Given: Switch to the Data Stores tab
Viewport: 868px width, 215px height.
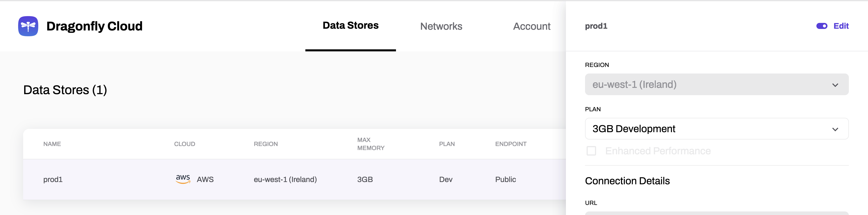Looking at the screenshot, I should tap(350, 26).
